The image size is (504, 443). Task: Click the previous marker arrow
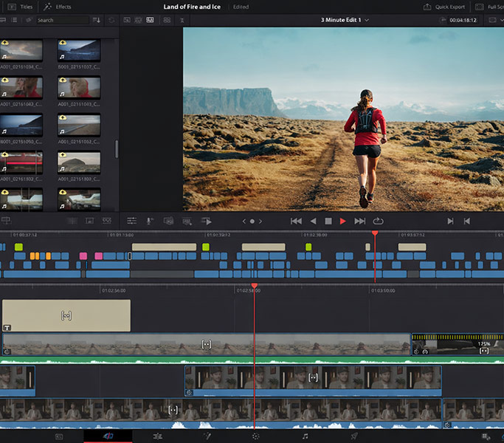pyautogui.click(x=244, y=221)
